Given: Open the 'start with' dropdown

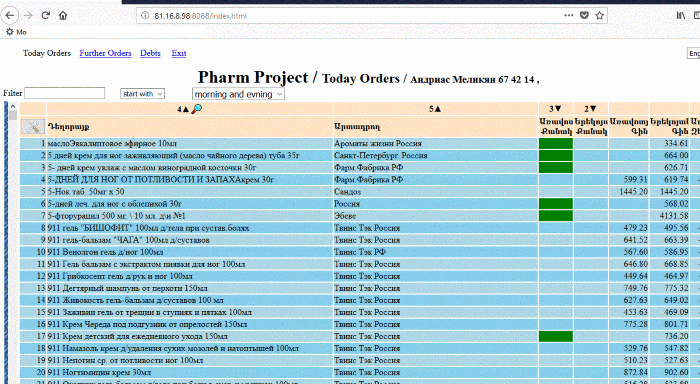Looking at the screenshot, I should [142, 94].
